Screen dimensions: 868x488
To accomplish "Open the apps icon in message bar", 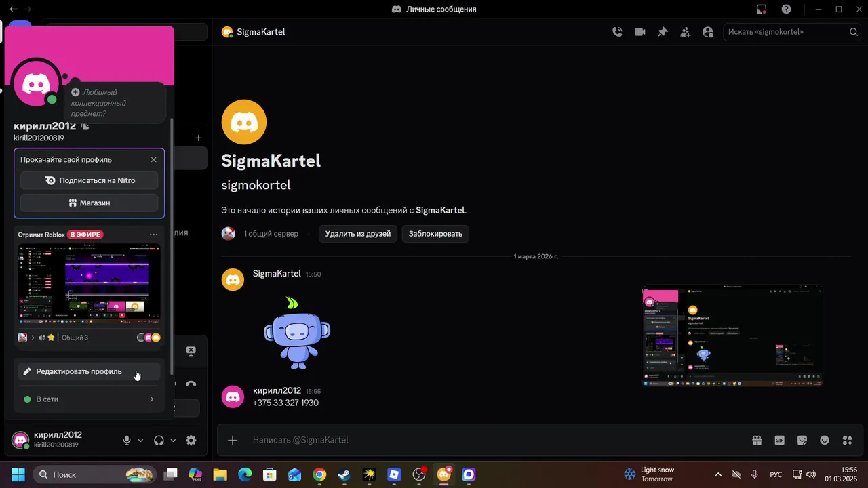I will [847, 441].
